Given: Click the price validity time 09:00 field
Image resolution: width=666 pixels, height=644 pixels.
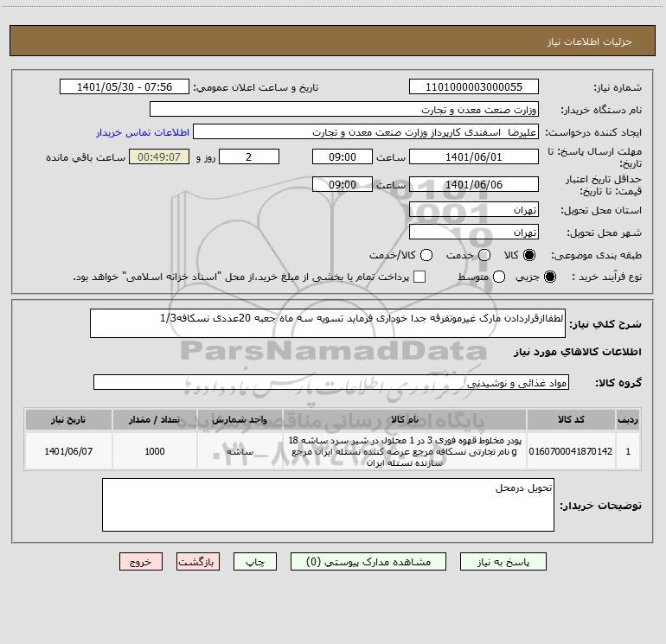Looking at the screenshot, I should 343,184.
